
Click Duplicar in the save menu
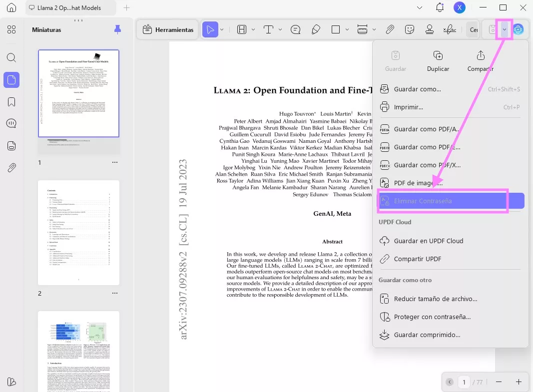[x=438, y=61]
